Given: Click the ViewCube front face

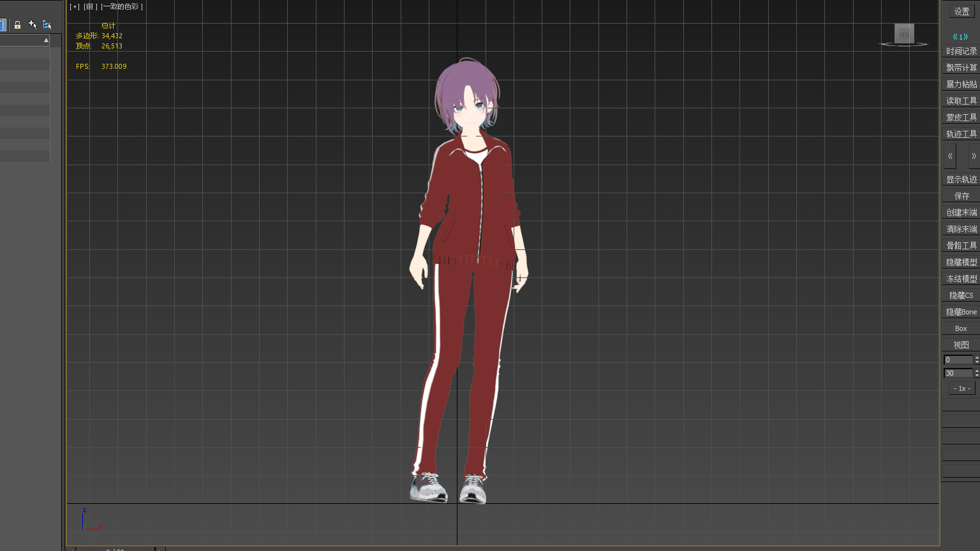Looking at the screenshot, I should 904,33.
